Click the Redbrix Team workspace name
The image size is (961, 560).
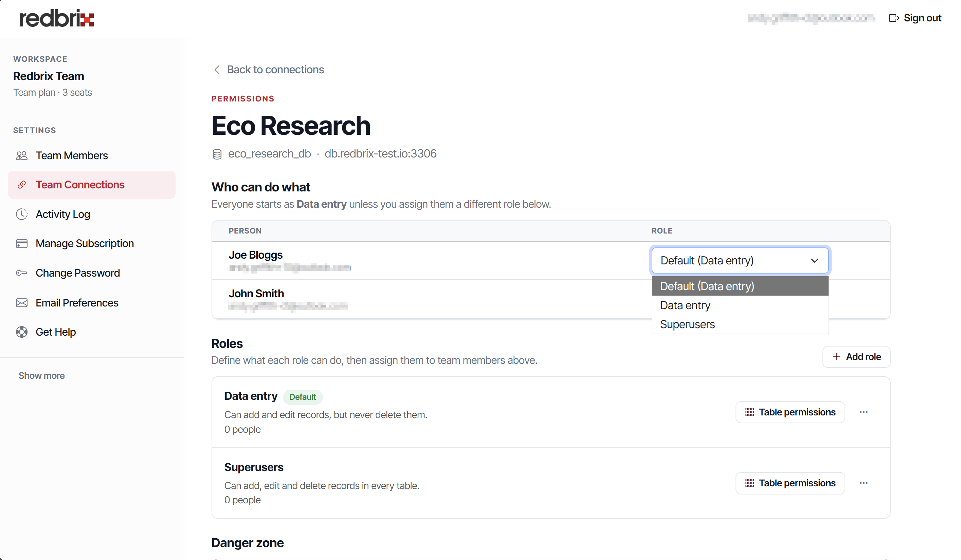coord(49,76)
